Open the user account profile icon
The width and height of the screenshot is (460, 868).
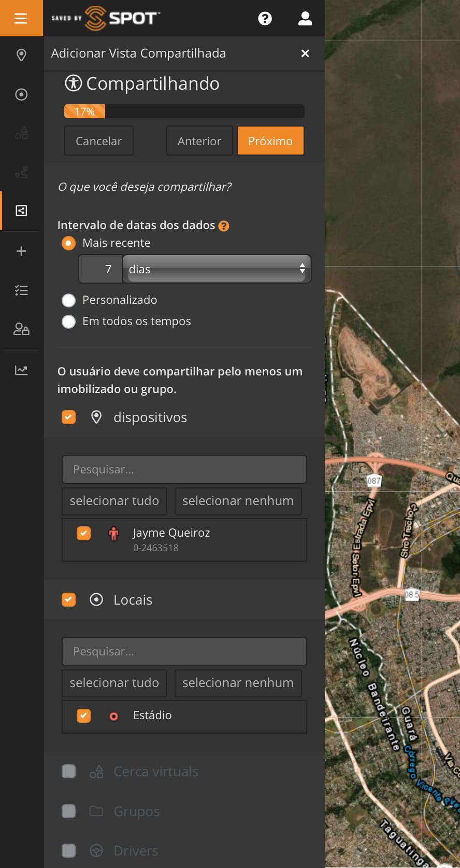coord(305,19)
